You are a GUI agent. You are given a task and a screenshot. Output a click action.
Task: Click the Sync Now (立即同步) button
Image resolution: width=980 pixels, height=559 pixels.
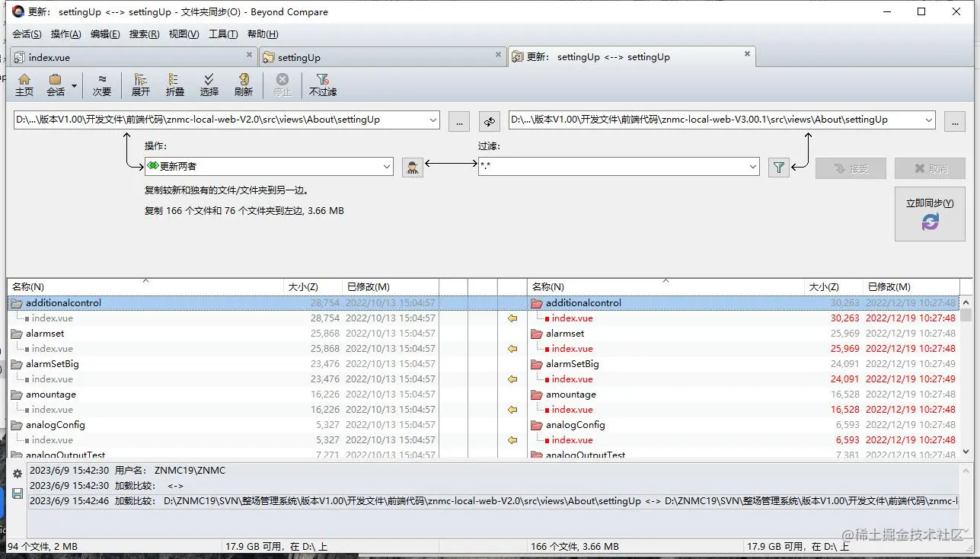[x=930, y=213]
